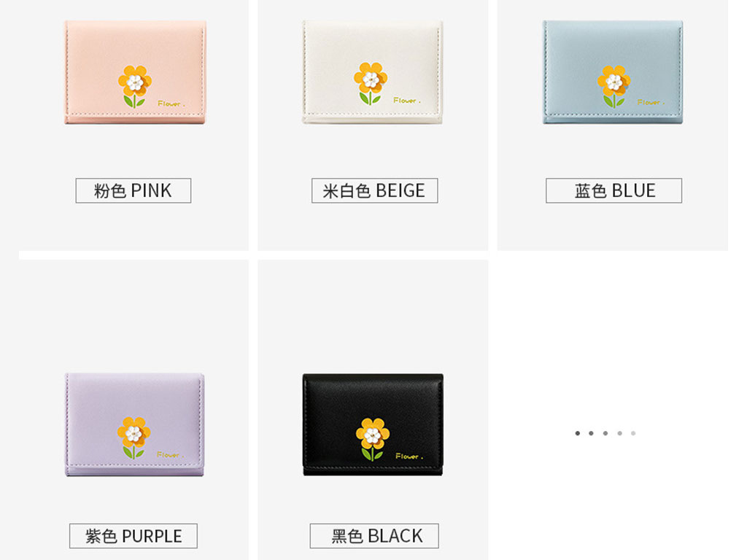Image resolution: width=747 pixels, height=560 pixels.
Task: Click the 粉色 PINK label
Action: tap(133, 190)
